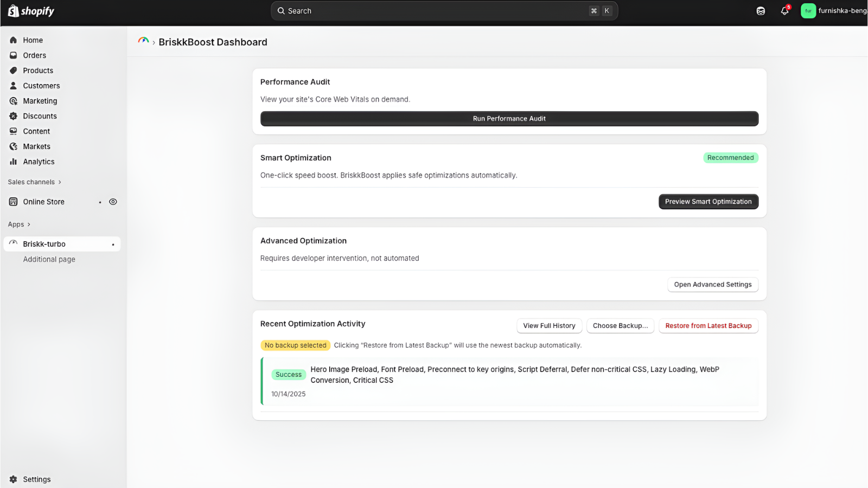Click Restore from Latest Backup

[708, 326]
